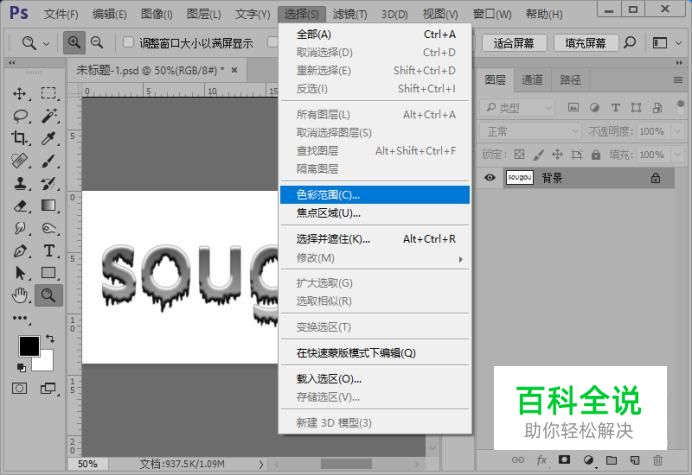Select the Brush tool
The width and height of the screenshot is (692, 475).
pyautogui.click(x=49, y=161)
